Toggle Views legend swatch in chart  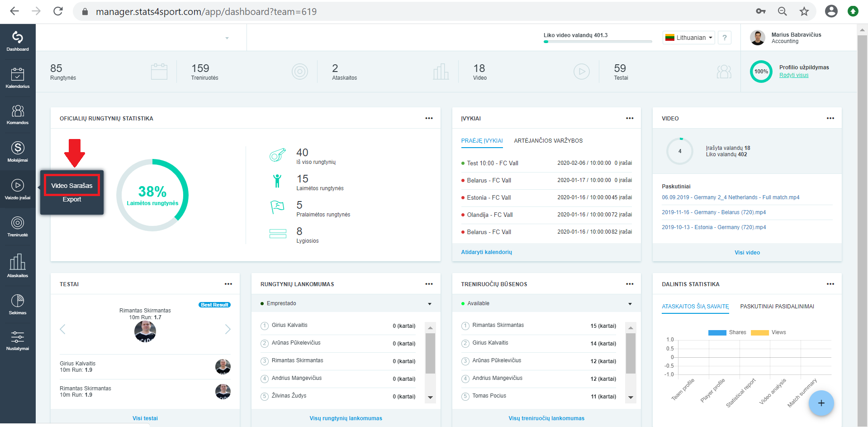point(759,333)
